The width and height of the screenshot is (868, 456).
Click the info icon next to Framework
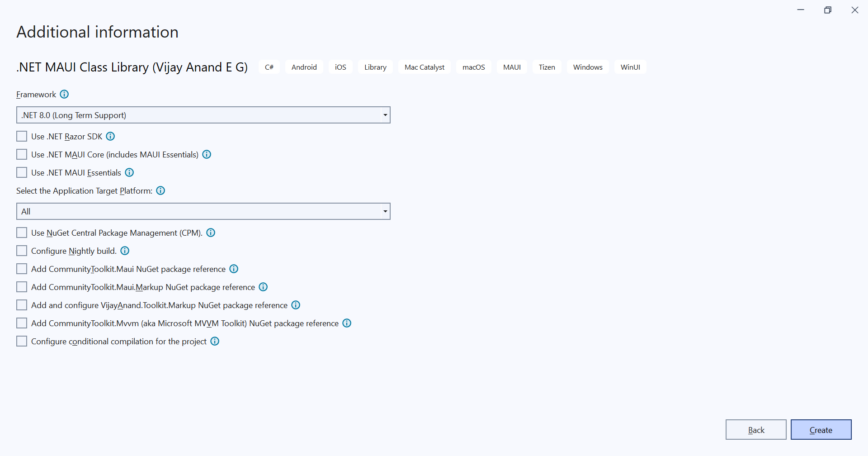coord(64,94)
